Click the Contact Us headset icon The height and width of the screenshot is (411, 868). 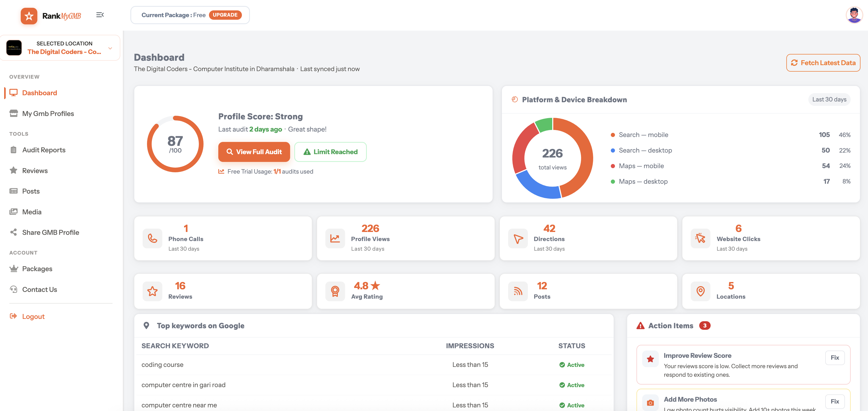tap(13, 289)
